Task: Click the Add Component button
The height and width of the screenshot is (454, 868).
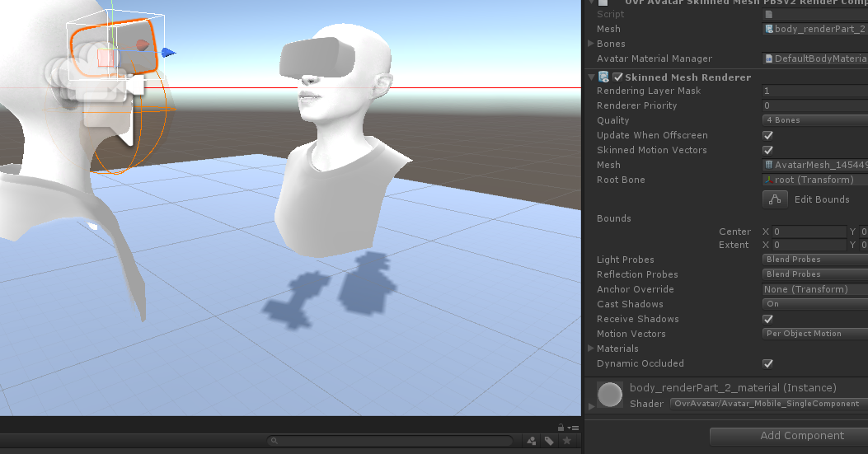Action: tap(789, 436)
